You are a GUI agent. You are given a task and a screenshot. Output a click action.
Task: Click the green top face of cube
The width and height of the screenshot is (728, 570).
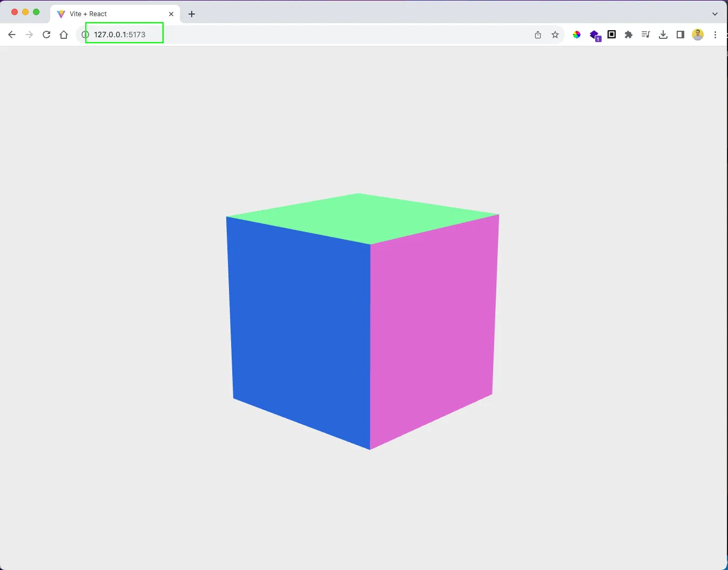(362, 218)
